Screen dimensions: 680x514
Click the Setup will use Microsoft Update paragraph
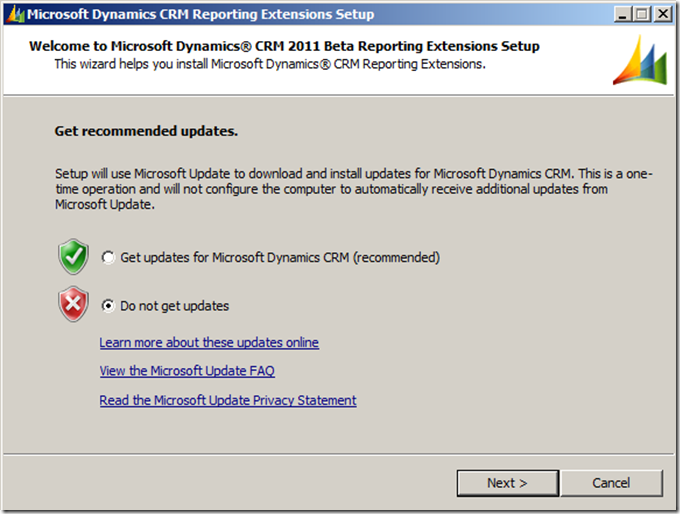click(352, 188)
